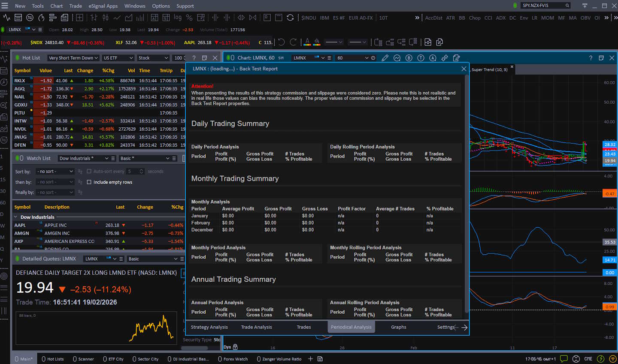Open the pencil drawing tool in chart
The height and width of the screenshot is (364, 618).
tap(385, 58)
